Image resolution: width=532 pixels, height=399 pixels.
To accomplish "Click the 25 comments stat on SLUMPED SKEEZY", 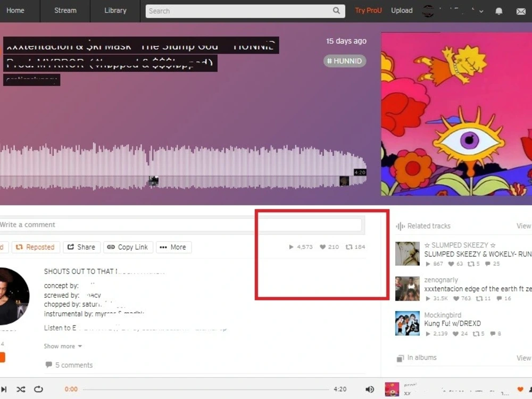I will (x=492, y=264).
